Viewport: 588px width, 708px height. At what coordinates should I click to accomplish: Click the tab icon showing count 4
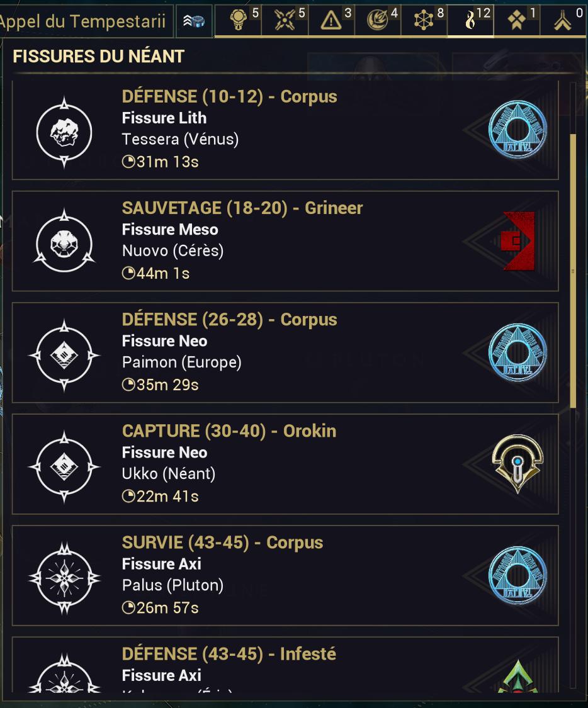click(x=378, y=20)
